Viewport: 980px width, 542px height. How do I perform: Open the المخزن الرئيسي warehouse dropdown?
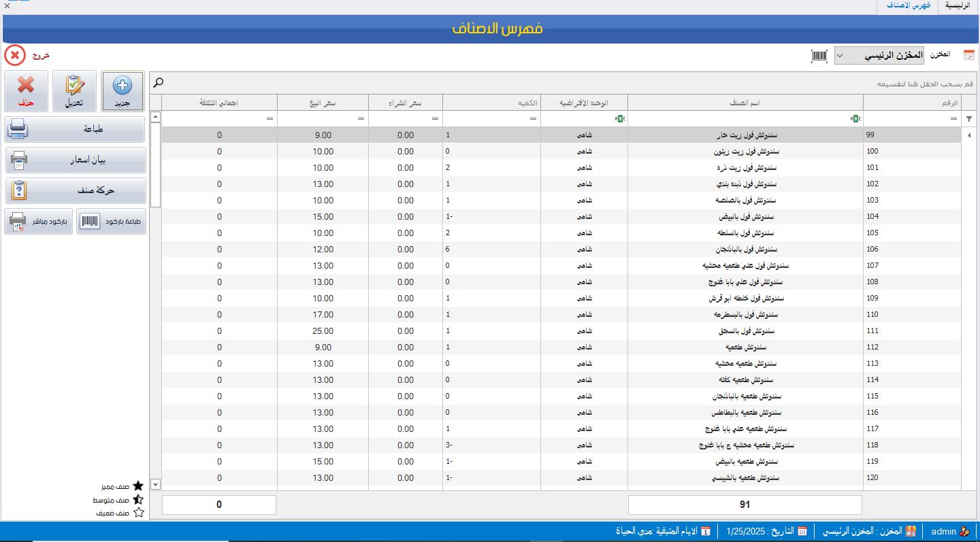pos(879,55)
